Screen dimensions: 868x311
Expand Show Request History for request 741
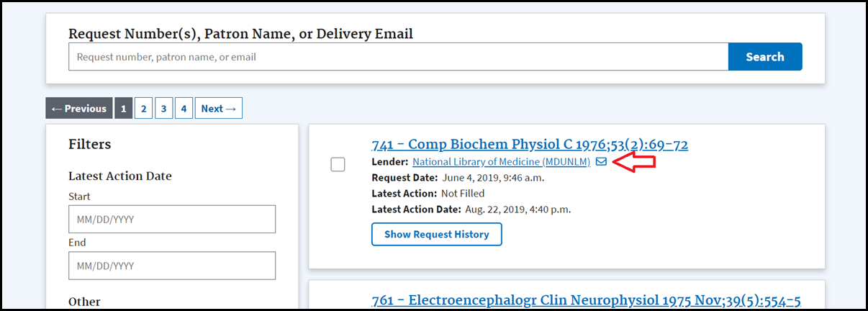436,234
